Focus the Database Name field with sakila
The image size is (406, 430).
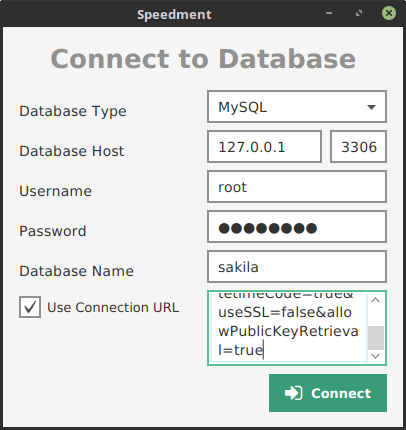pyautogui.click(x=297, y=267)
